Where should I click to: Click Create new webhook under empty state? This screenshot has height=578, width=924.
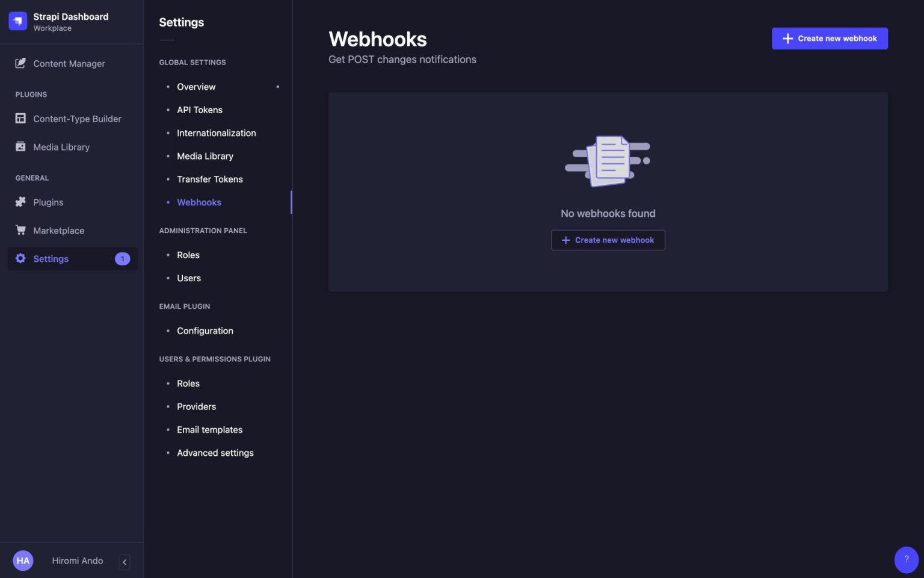(608, 240)
